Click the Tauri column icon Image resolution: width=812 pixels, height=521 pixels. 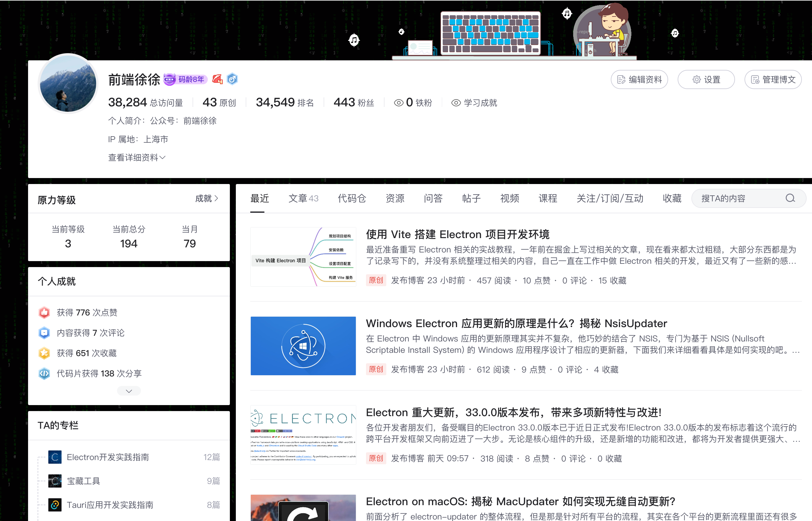(x=55, y=505)
